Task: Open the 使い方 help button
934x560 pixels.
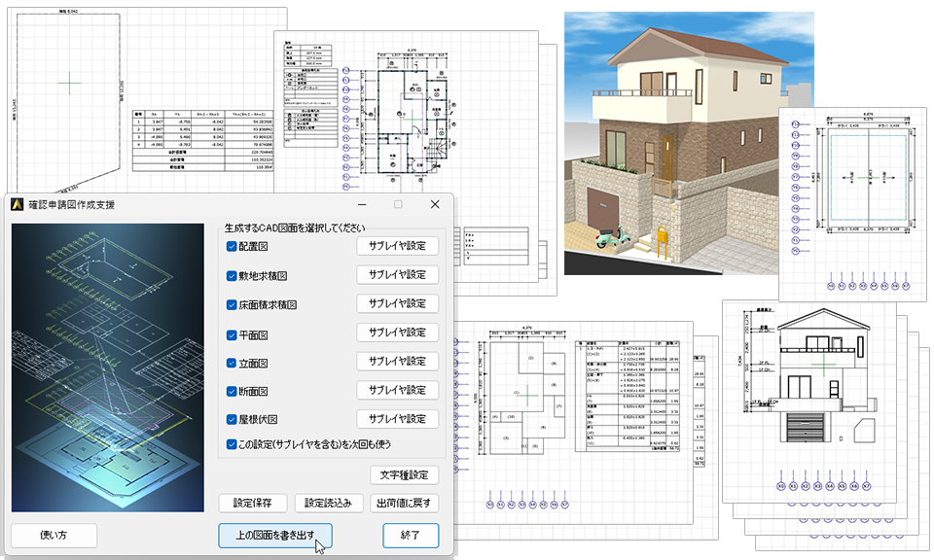Action: pos(54,535)
